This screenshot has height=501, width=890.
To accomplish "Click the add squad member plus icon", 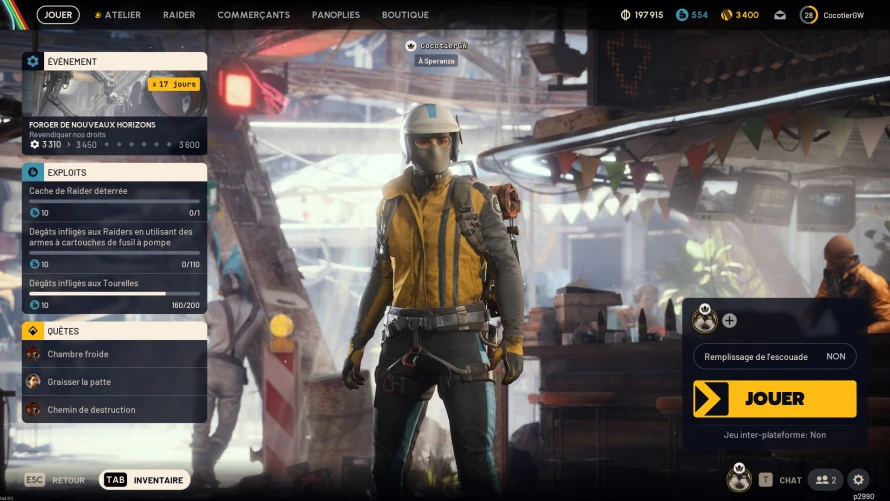I will [729, 321].
